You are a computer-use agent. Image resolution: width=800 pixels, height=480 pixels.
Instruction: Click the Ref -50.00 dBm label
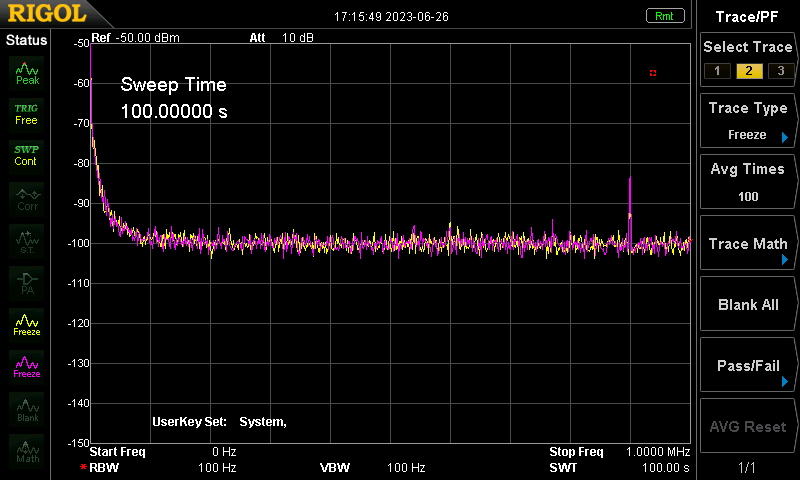click(136, 38)
